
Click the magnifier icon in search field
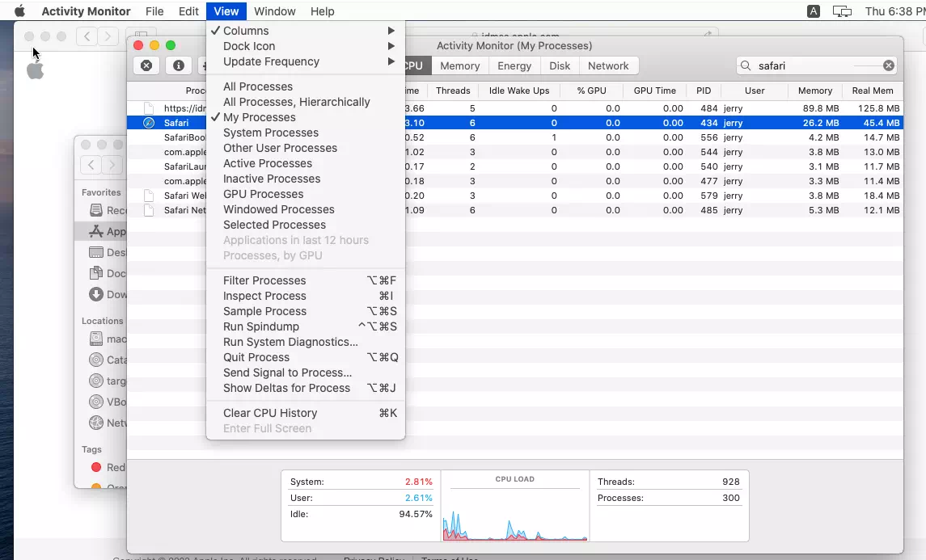pos(746,65)
